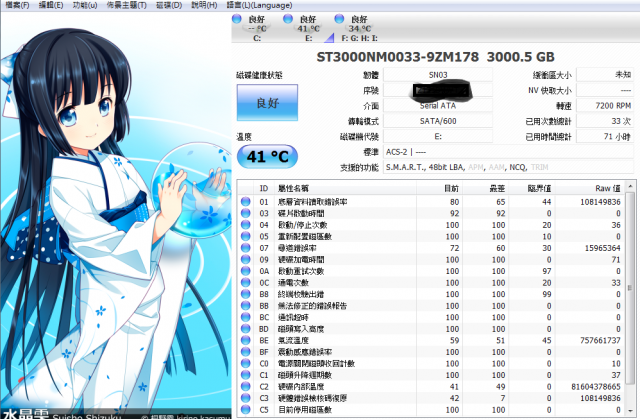Click the scroll up arrow of attribute list

point(631,186)
